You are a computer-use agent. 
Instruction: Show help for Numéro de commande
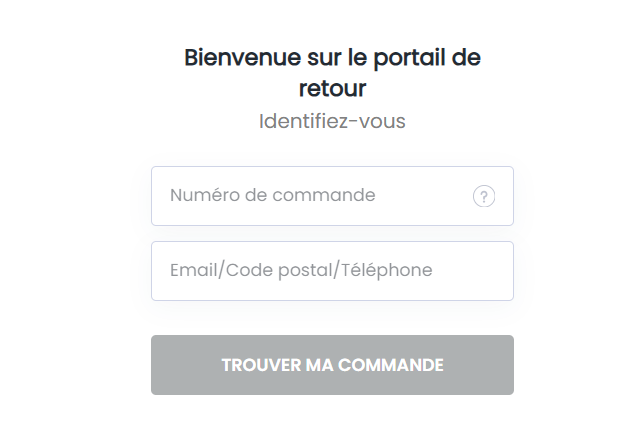pos(484,197)
